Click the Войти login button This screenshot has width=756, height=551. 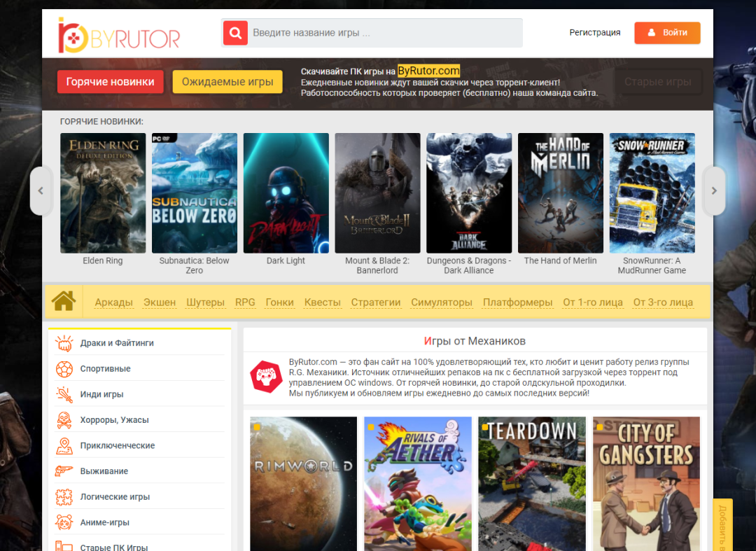pyautogui.click(x=667, y=33)
